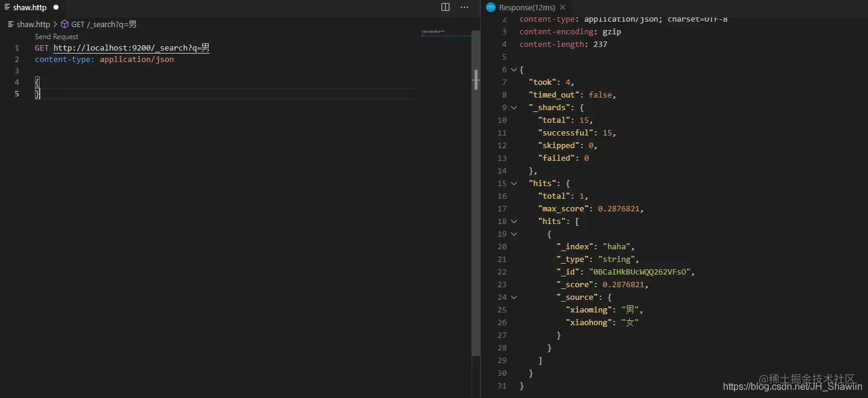Click the "skipped": 0 line

pos(568,146)
